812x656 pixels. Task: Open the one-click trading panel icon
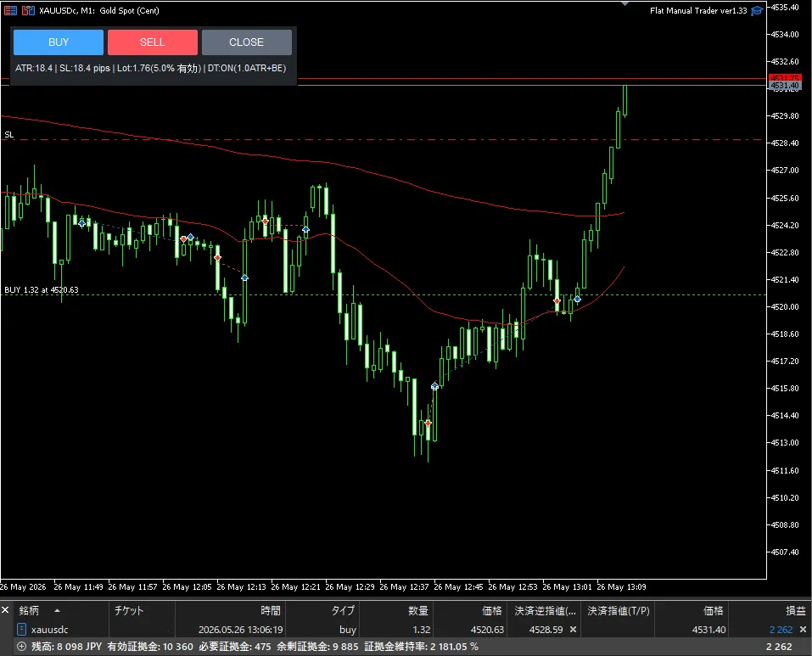pyautogui.click(x=10, y=10)
